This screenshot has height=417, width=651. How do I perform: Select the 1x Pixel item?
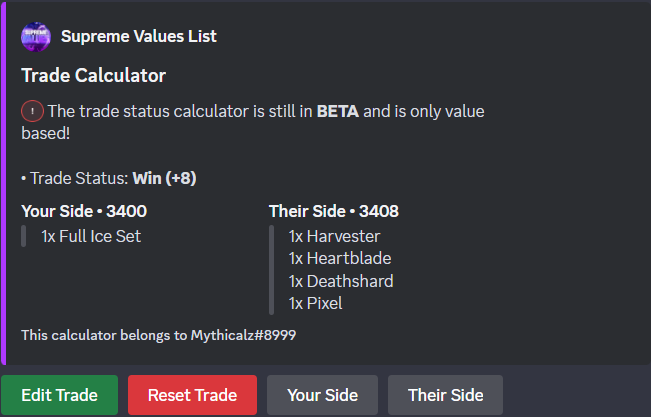(316, 303)
